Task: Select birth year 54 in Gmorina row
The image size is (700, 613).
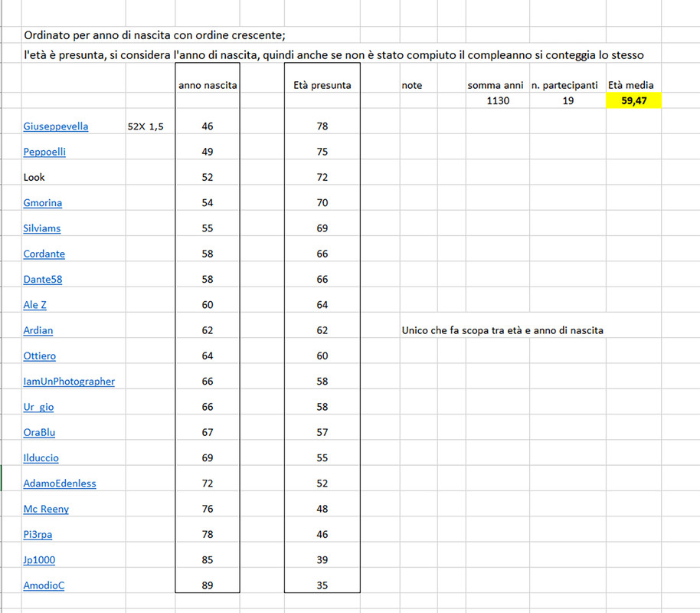Action: pyautogui.click(x=207, y=203)
